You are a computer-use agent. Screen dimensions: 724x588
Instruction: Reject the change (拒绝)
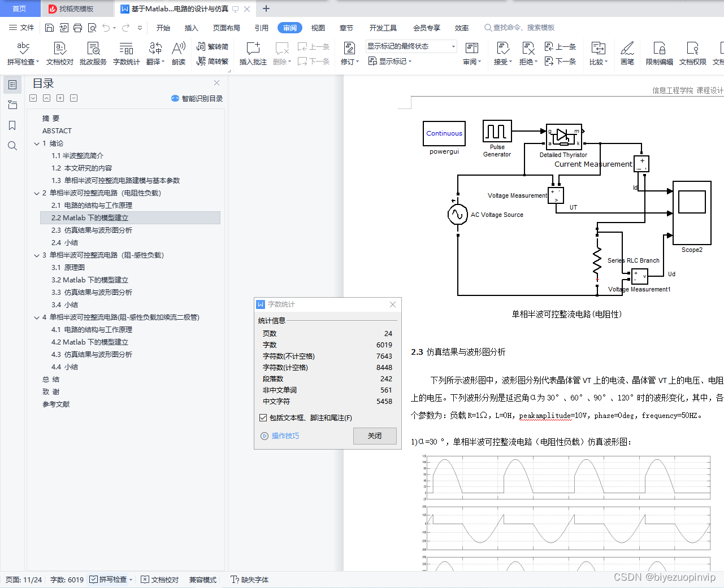[528, 54]
